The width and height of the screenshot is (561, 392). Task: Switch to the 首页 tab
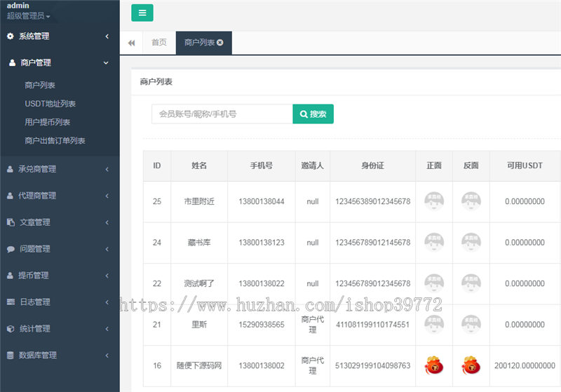pyautogui.click(x=159, y=43)
